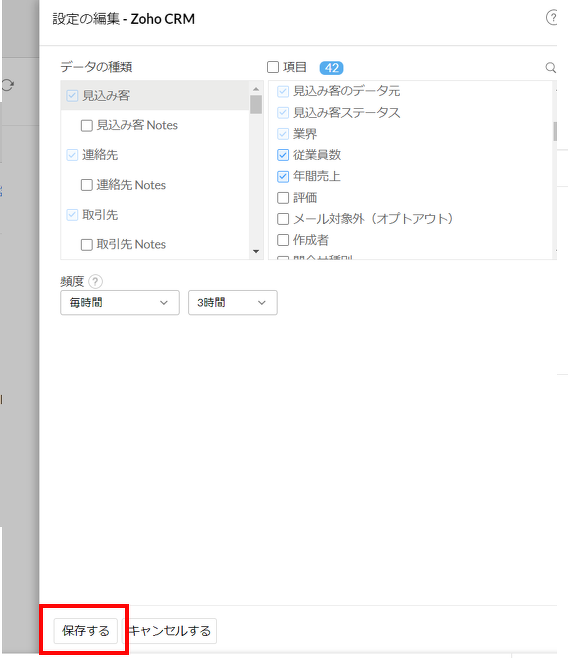This screenshot has height=658, width=568.
Task: Check the 作成者 field checkbox
Action: tap(283, 240)
